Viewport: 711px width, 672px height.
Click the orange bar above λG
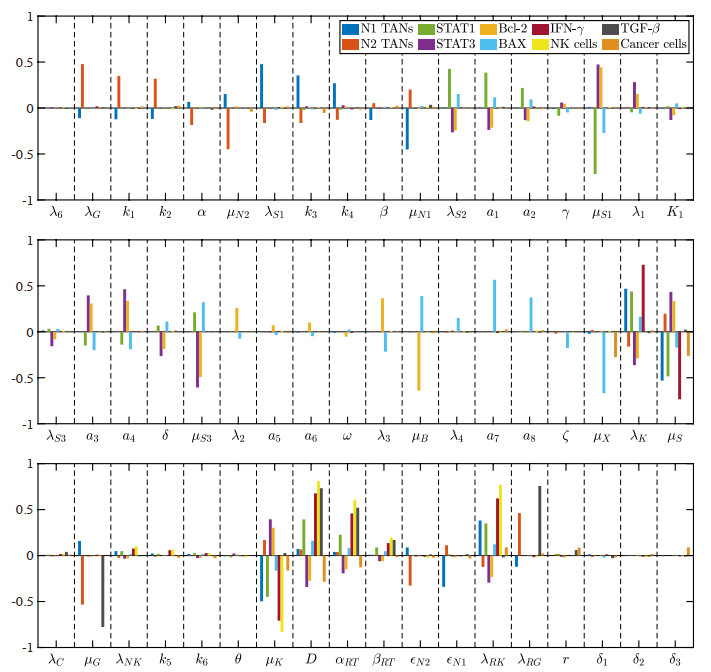(x=82, y=86)
